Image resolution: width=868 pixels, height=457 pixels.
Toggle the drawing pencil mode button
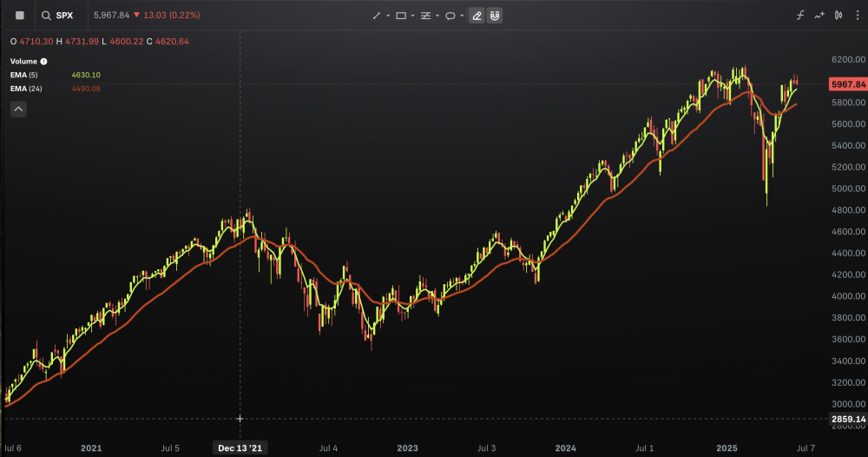(x=477, y=16)
